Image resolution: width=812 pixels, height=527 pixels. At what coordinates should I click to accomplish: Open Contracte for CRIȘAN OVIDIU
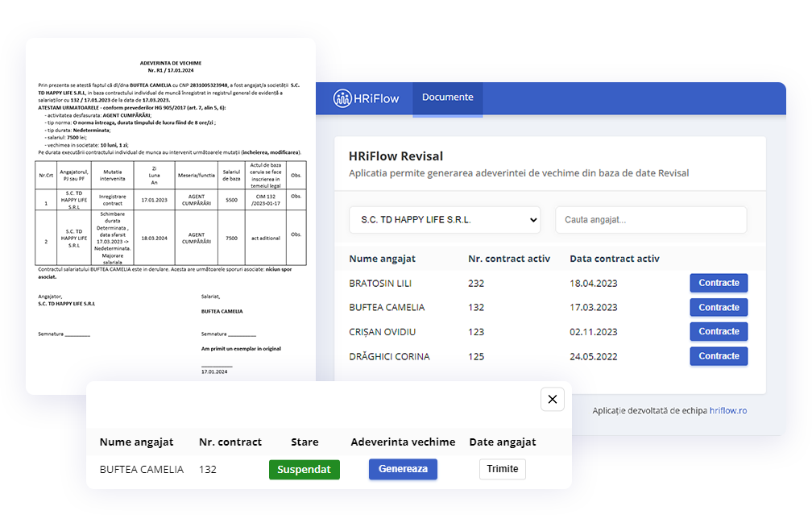coord(719,332)
